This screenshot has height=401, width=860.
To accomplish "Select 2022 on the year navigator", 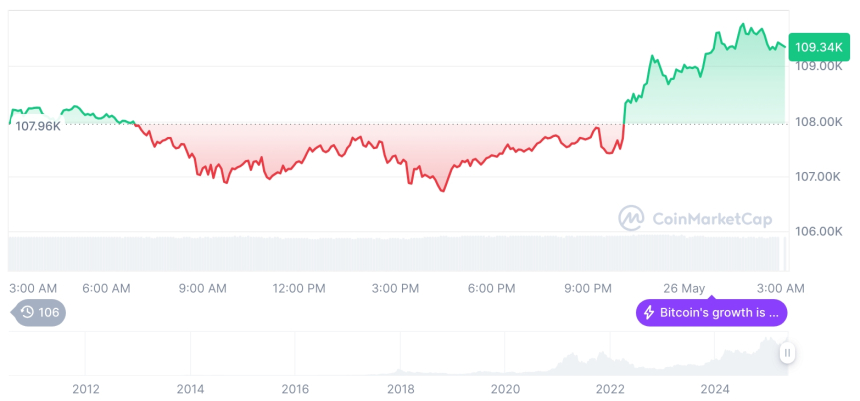I will pos(610,389).
